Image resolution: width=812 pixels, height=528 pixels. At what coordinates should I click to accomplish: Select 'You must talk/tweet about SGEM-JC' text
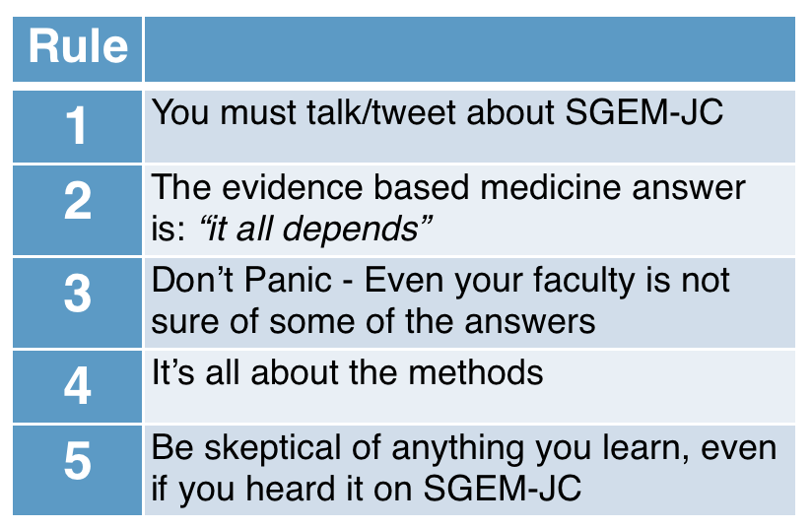[438, 112]
